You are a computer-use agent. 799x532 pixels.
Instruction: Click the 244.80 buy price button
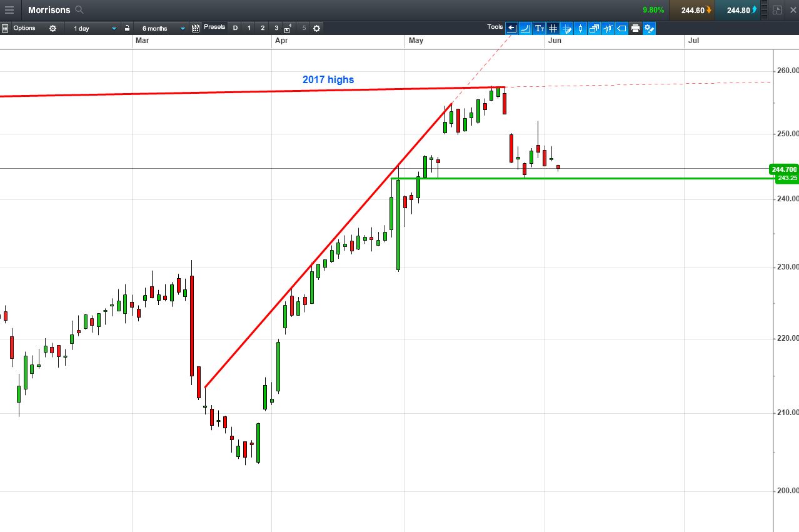738,10
